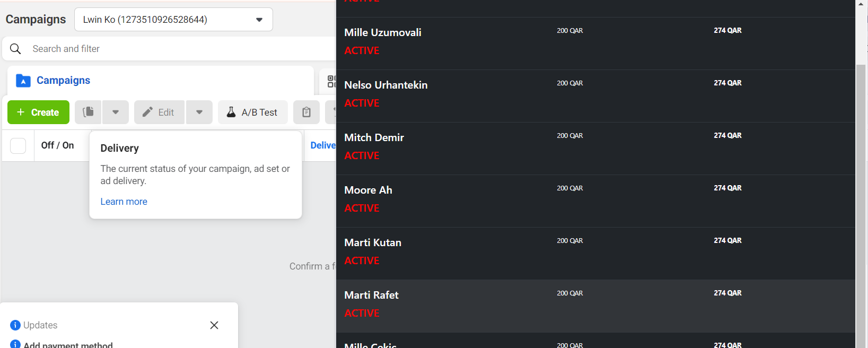Close the Updates notification panel
The image size is (868, 348).
click(214, 325)
